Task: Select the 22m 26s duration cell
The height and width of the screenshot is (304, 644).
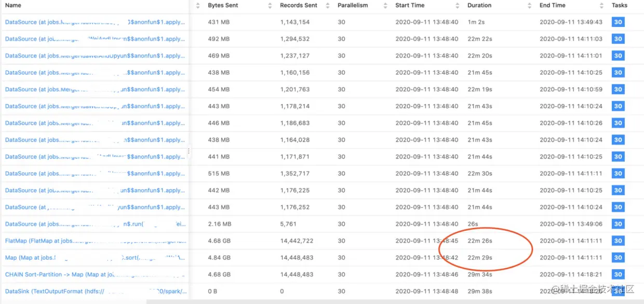Action: click(480, 241)
